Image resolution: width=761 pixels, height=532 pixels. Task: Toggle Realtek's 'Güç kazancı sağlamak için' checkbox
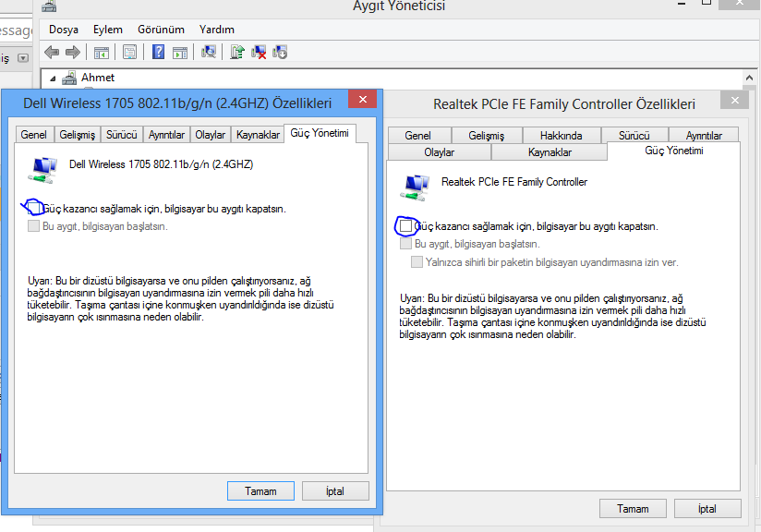[x=405, y=225]
